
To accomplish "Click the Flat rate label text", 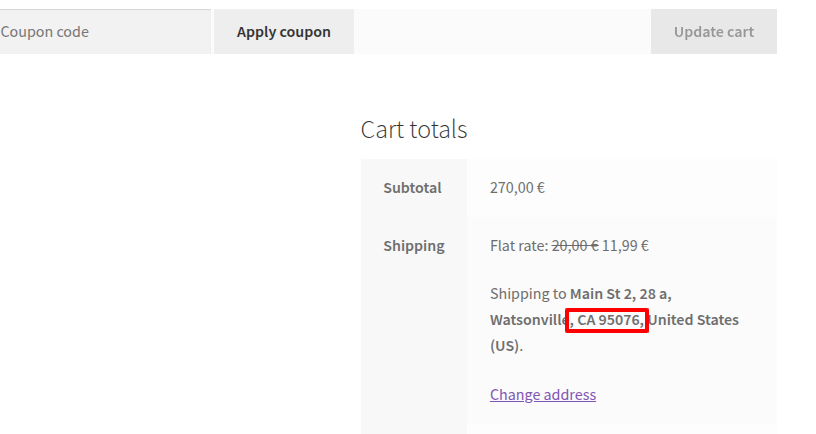I will (x=519, y=245).
